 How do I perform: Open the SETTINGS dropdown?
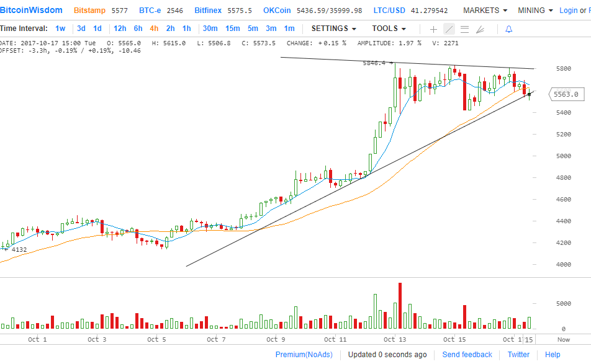333,29
